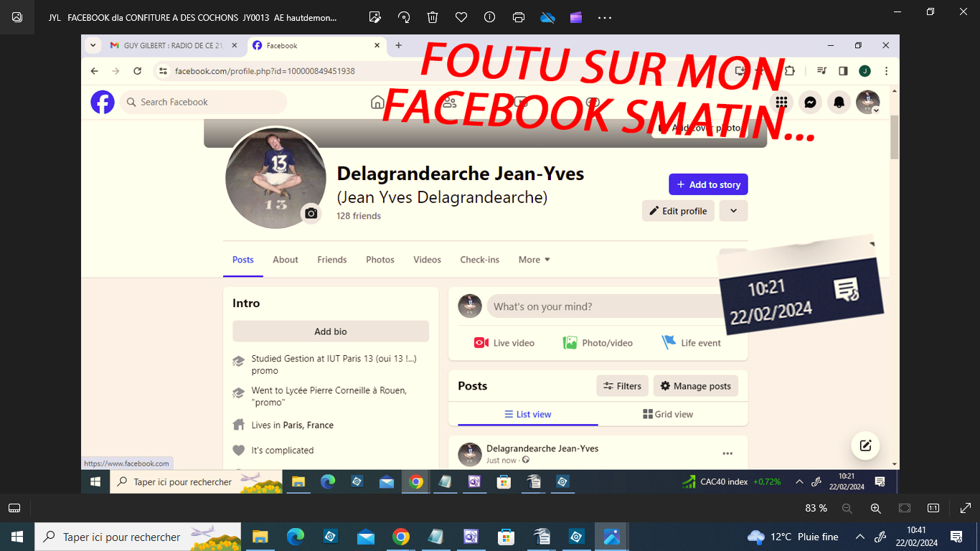The image size is (980, 551).
Task: Set actual size with the 1:1 icon
Action: click(x=933, y=508)
